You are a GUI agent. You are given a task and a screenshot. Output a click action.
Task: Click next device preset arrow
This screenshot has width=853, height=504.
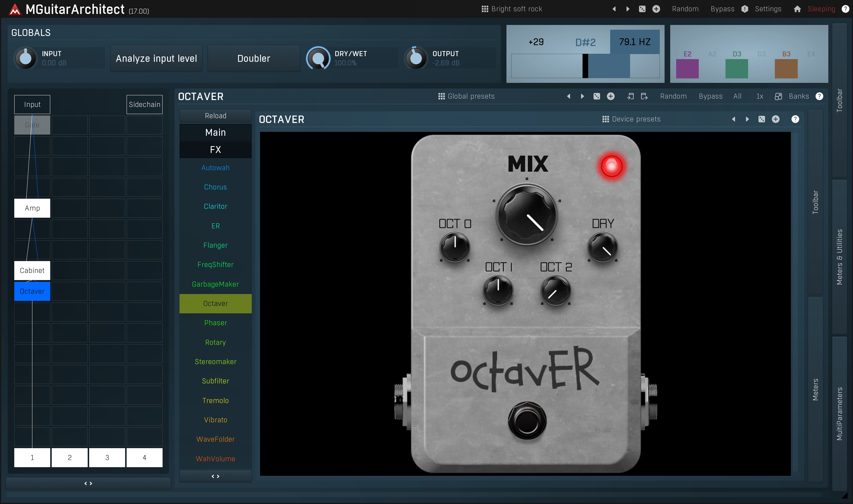pyautogui.click(x=747, y=119)
